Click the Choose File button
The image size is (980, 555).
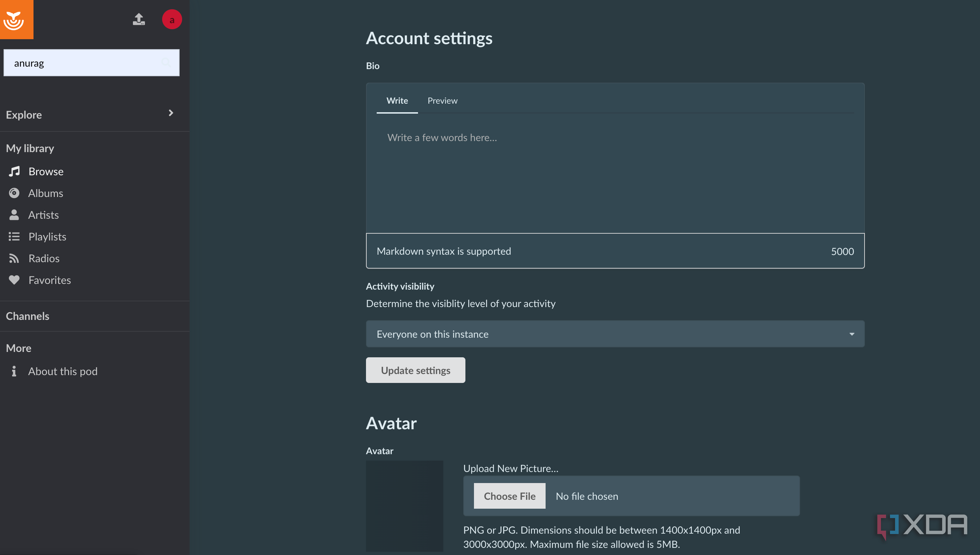tap(510, 496)
